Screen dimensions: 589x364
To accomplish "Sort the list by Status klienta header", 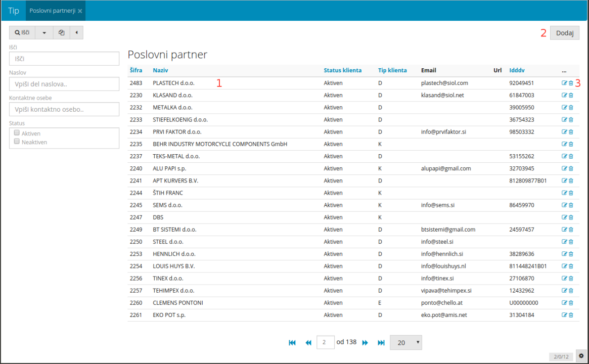I will pyautogui.click(x=342, y=70).
